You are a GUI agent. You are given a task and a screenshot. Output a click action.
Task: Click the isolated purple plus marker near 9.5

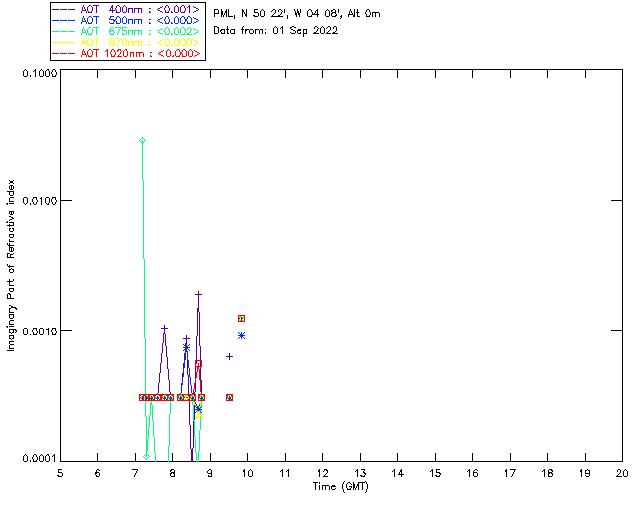pyautogui.click(x=229, y=356)
